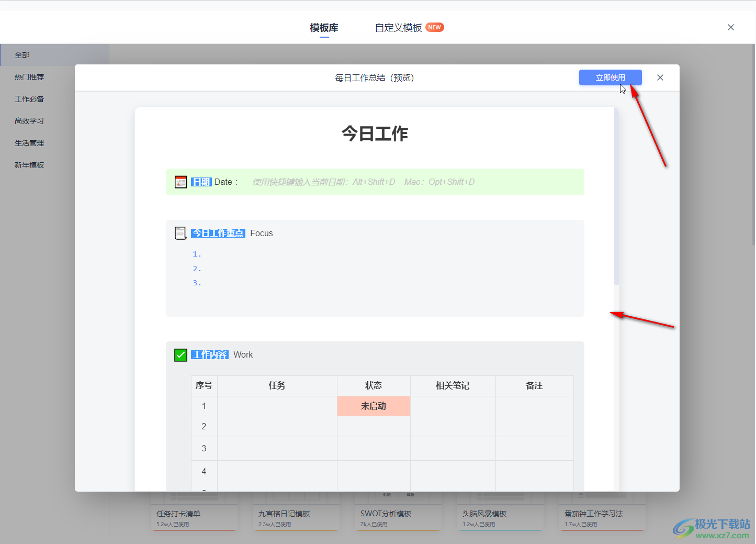
Task: Click the highlighted 日期 label
Action: tap(201, 182)
